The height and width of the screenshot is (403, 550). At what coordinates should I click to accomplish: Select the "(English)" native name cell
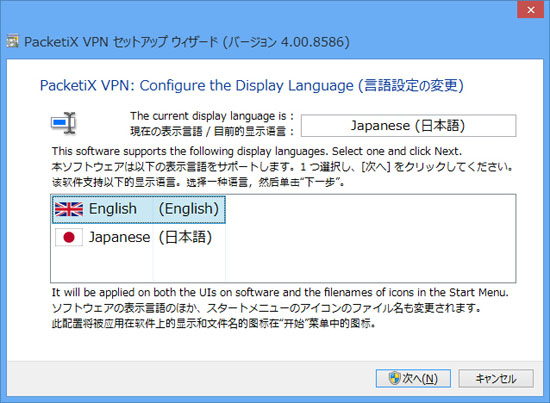[x=189, y=209]
